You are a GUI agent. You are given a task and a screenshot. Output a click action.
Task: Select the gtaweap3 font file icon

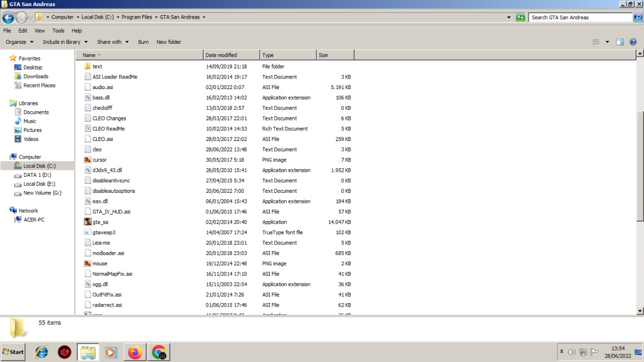tap(88, 232)
